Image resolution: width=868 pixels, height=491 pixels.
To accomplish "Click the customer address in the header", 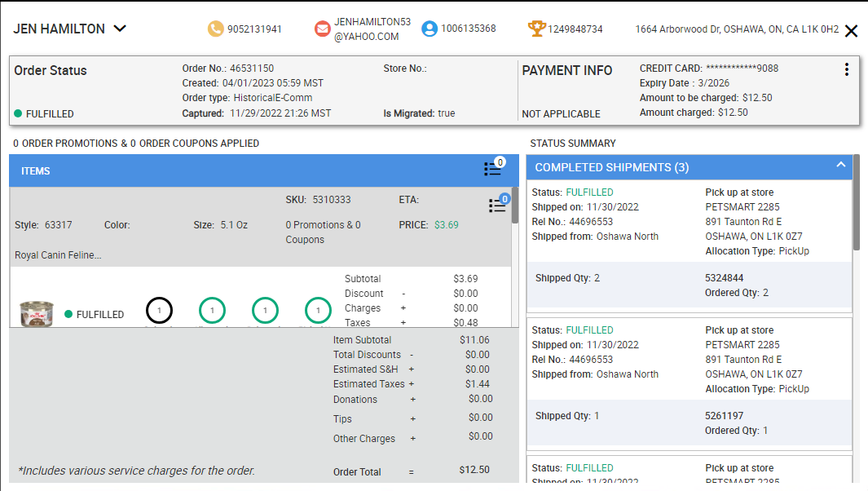I will 736,29.
